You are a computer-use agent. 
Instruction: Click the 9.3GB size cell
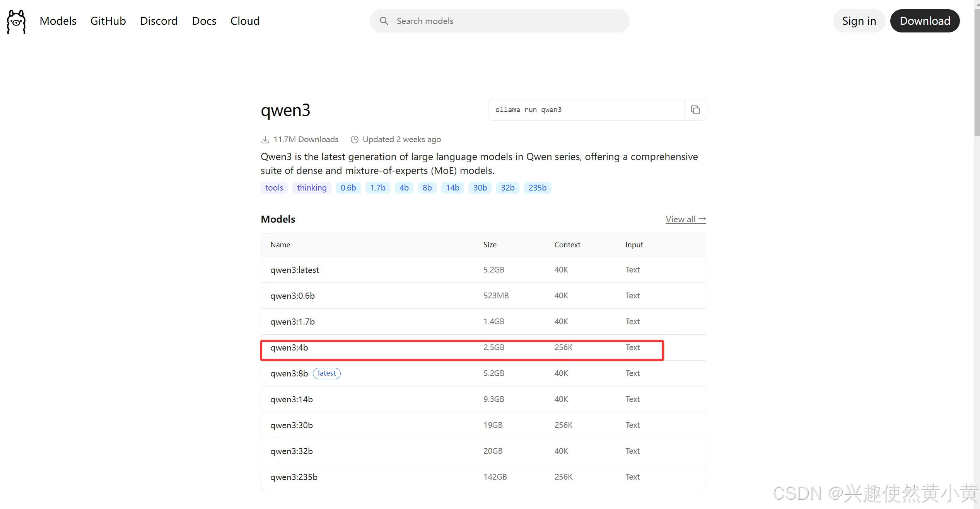(493, 399)
